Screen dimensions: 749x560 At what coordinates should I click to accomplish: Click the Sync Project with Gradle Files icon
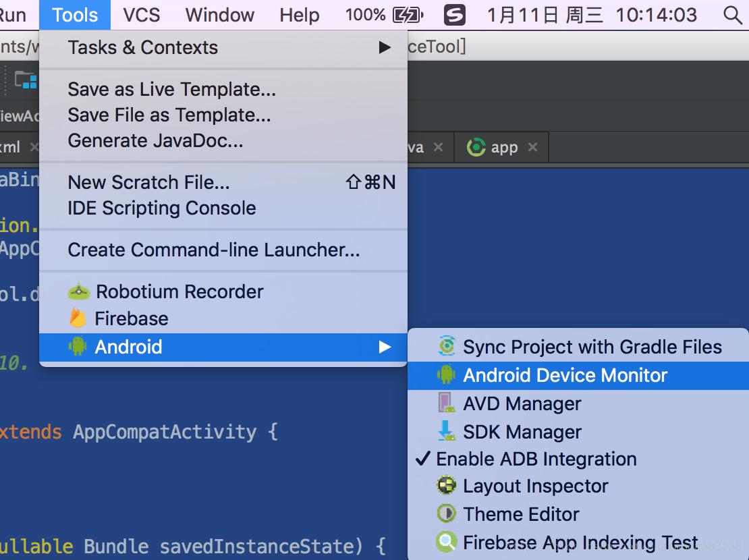(447, 347)
